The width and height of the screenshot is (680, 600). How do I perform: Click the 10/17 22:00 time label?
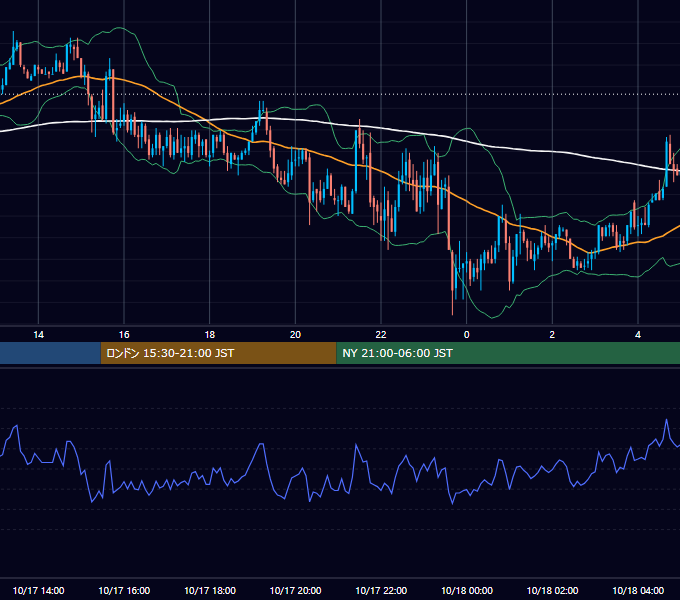click(381, 590)
